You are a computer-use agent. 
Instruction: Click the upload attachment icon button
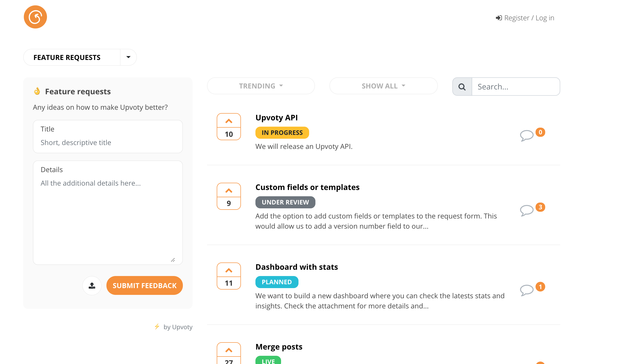[92, 285]
